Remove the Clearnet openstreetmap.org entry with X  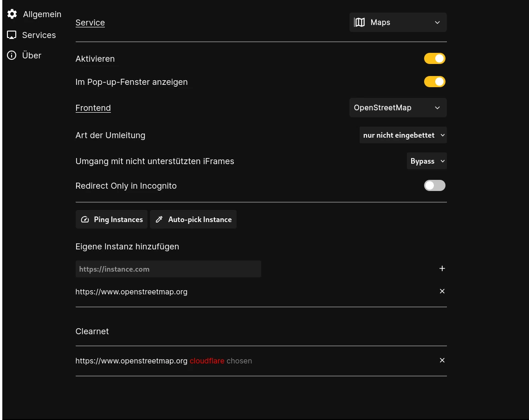coord(442,360)
